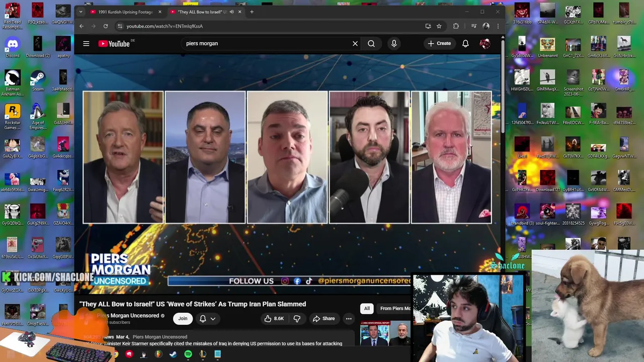
Task: Select 'Download (2)' desktop file
Action: point(38,47)
